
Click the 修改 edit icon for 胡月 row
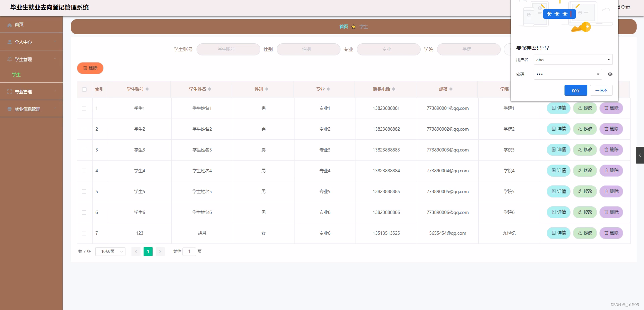[x=580, y=233]
